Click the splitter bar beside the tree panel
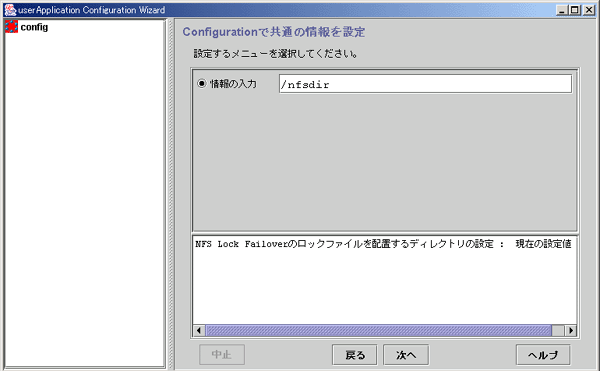This screenshot has height=371, width=600. [171, 194]
